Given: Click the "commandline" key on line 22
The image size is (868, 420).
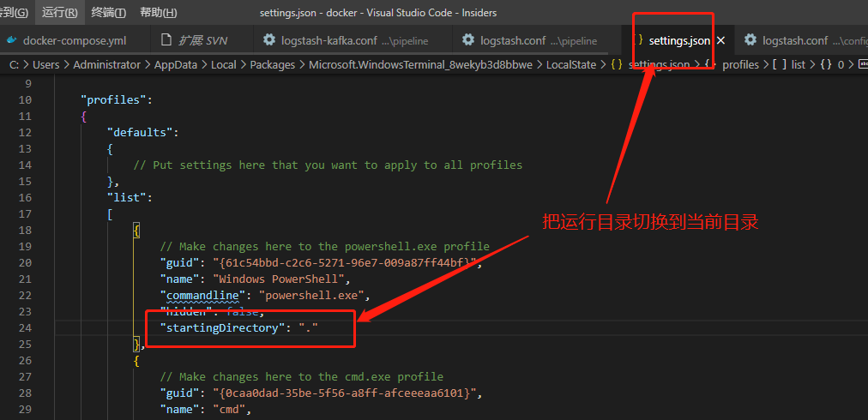Looking at the screenshot, I should click(202, 296).
